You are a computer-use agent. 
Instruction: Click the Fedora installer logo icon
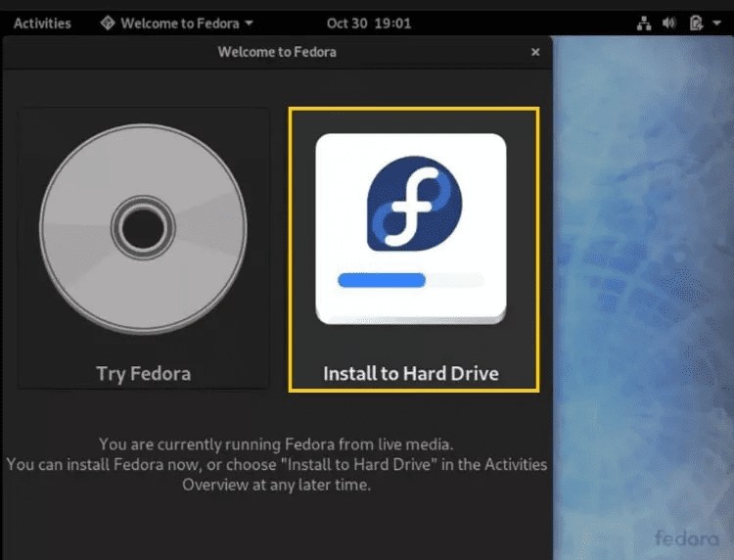click(410, 229)
